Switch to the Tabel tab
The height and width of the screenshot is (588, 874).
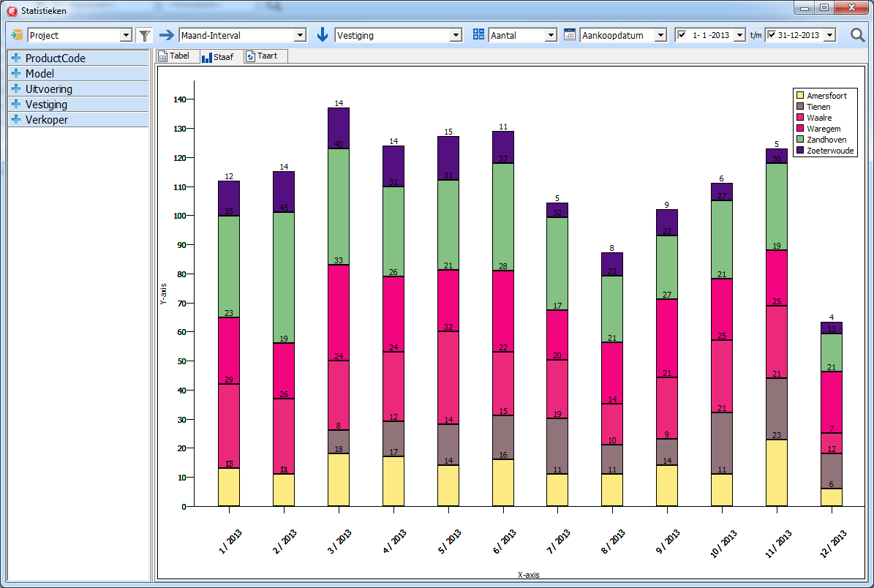pyautogui.click(x=174, y=56)
